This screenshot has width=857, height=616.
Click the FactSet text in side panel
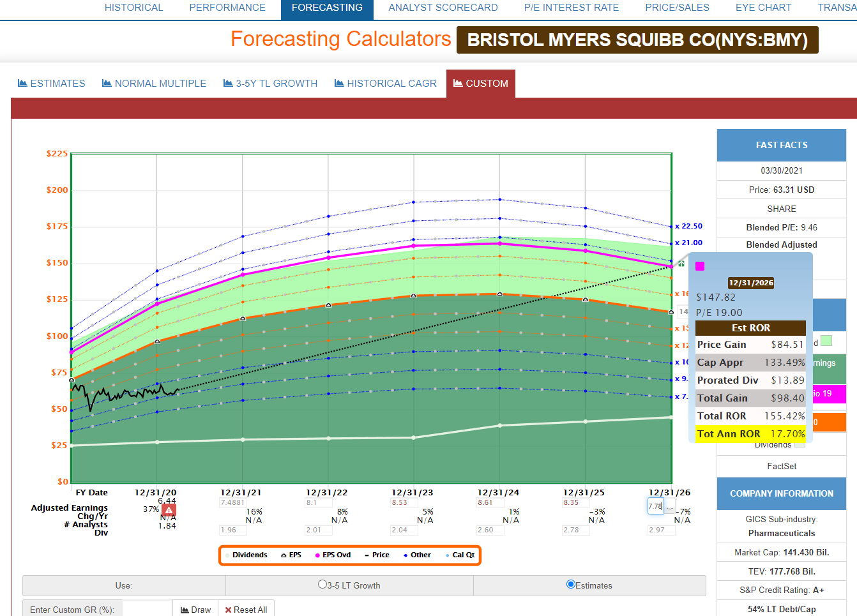coord(782,467)
